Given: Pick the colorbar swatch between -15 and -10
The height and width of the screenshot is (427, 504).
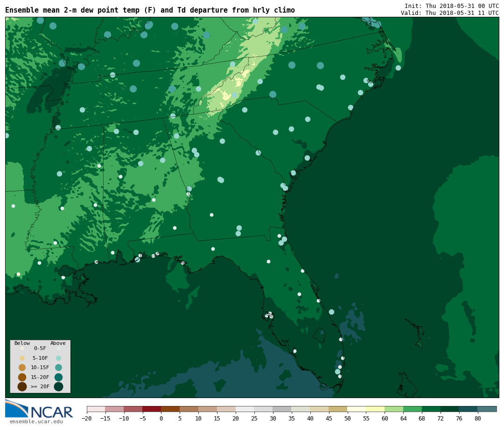Looking at the screenshot, I should tap(115, 409).
